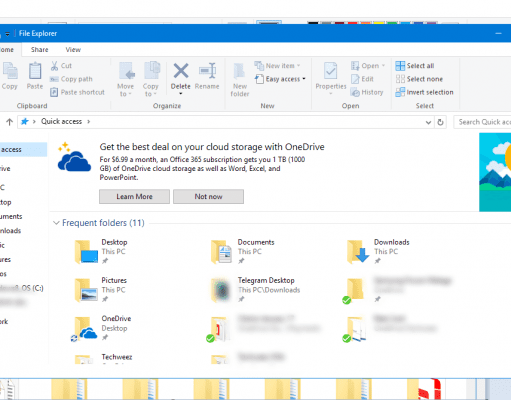
Task: Select Quick access in the navigation pane
Action: (23, 149)
